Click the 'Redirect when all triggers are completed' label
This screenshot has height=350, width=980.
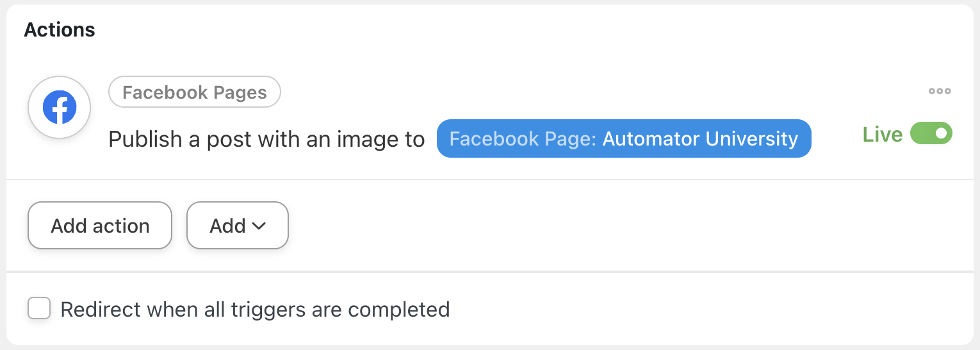[255, 310]
